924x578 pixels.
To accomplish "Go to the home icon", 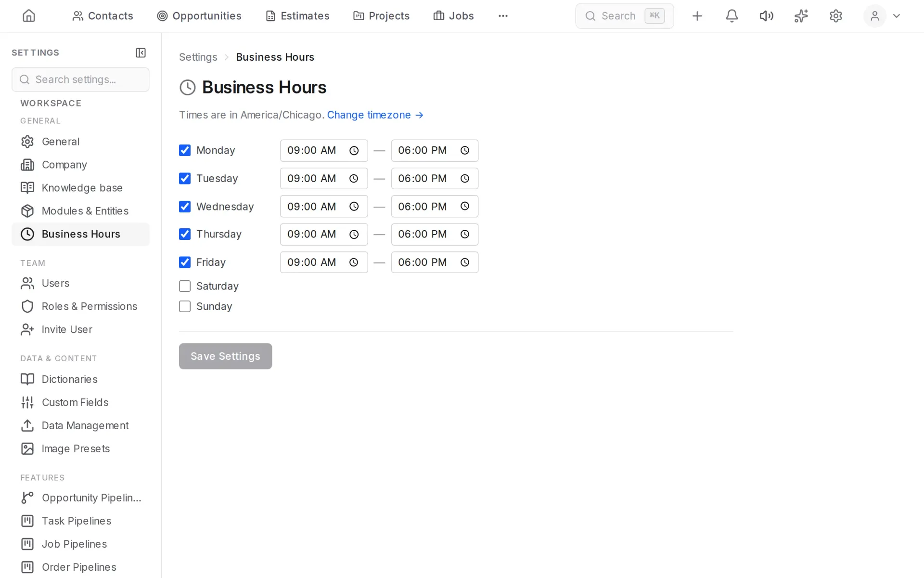I will pyautogui.click(x=29, y=16).
